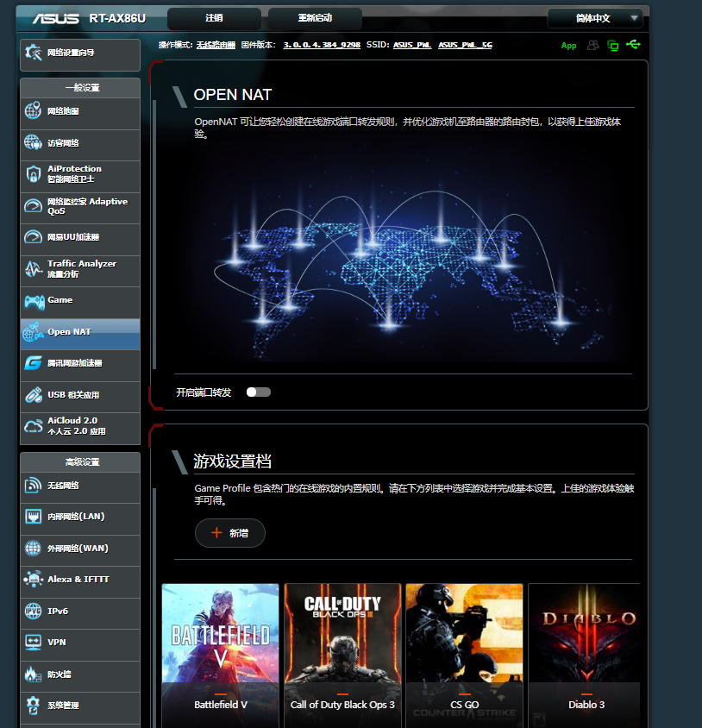Screen dimensions: 702x728
Task: Click the System administration gear icon
Action: coord(33,705)
